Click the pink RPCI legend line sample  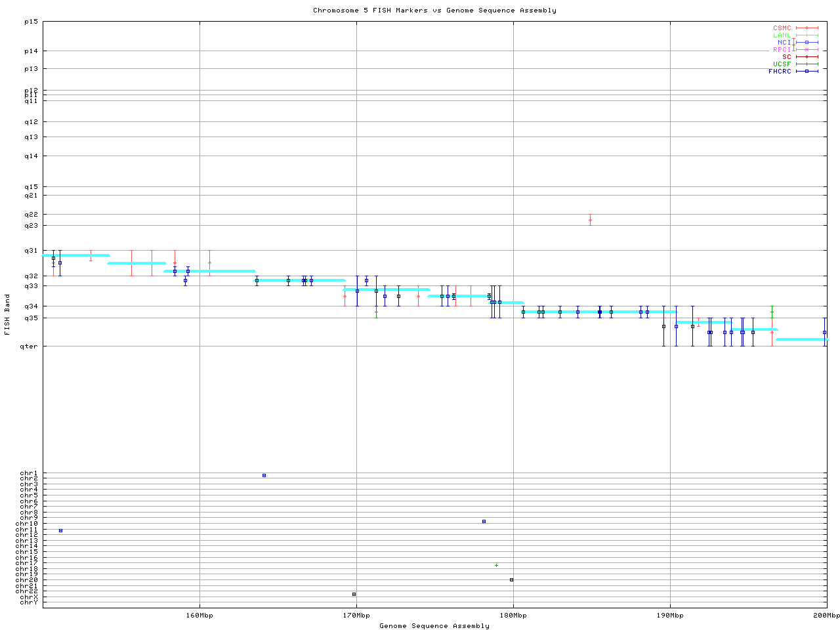[x=807, y=49]
